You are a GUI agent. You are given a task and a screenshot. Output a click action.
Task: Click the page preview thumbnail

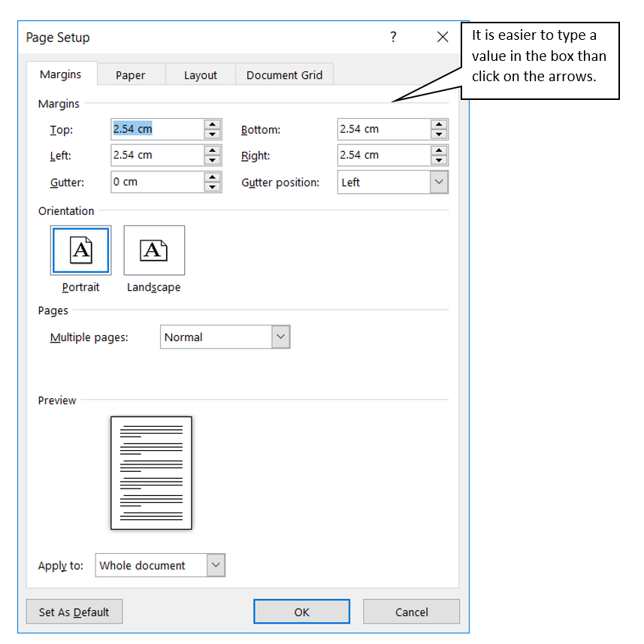151,473
